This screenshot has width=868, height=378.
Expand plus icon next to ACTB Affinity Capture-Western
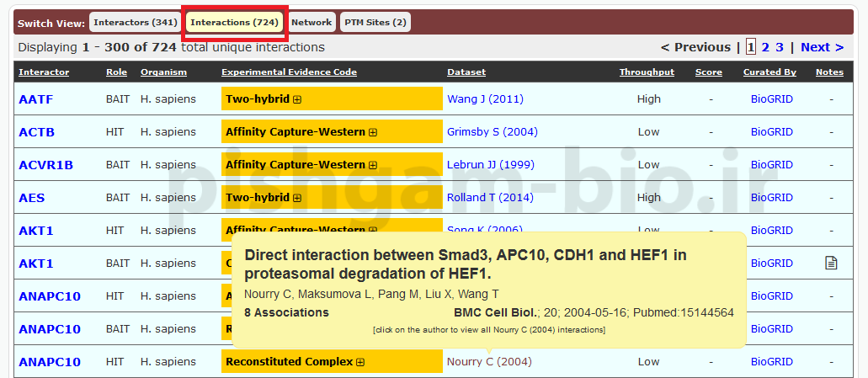click(x=373, y=132)
